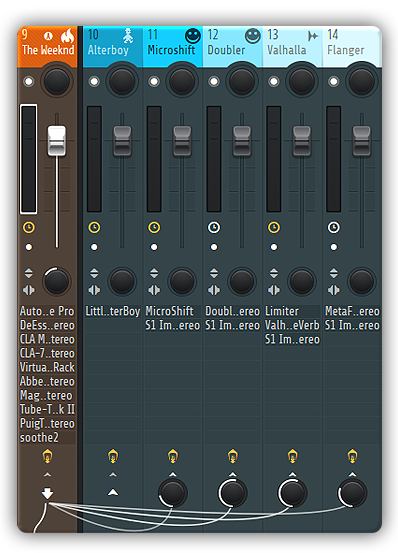Select the Microshift mixer track header
Viewport: 398px width, 553px height.
pyautogui.click(x=173, y=47)
